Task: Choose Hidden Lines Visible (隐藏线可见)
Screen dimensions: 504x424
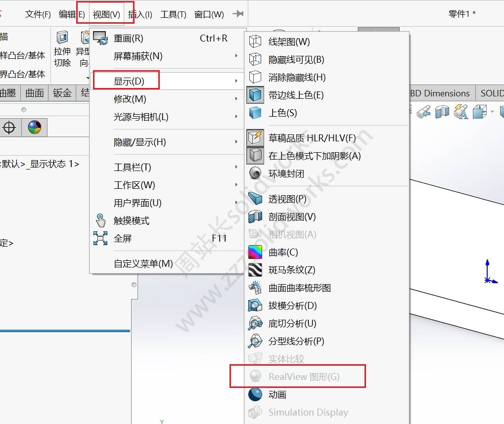Action: point(326,60)
